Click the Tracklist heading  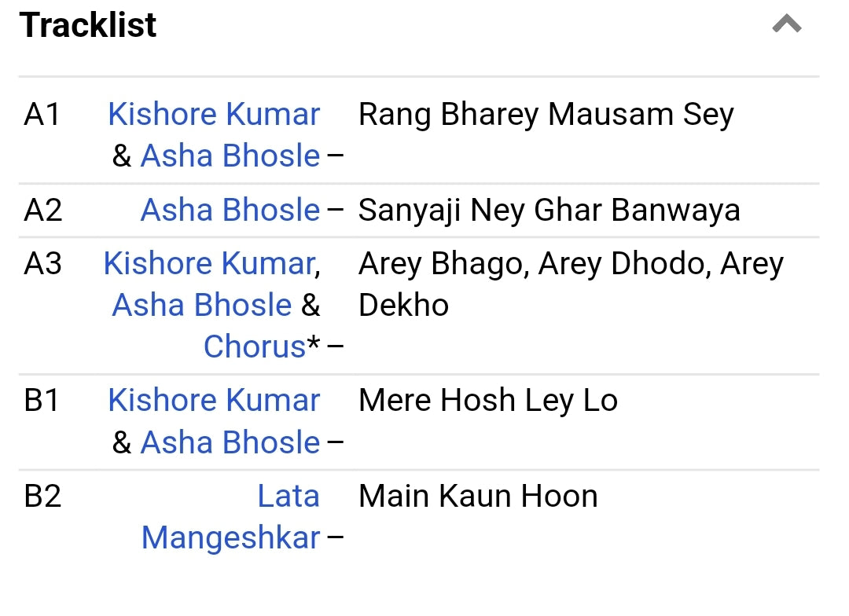(88, 25)
